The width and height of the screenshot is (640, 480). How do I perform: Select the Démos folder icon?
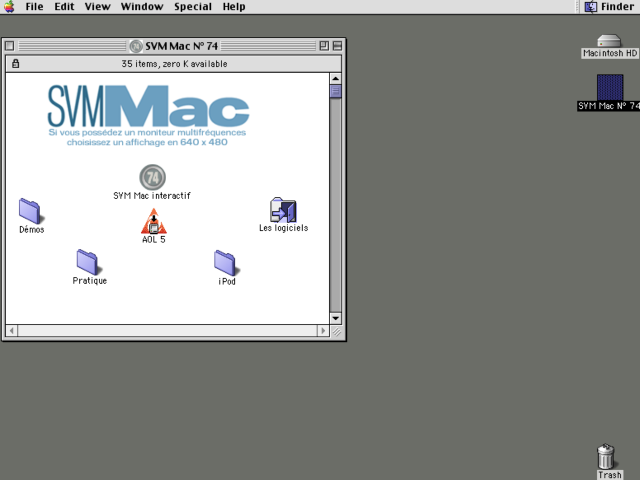click(30, 211)
